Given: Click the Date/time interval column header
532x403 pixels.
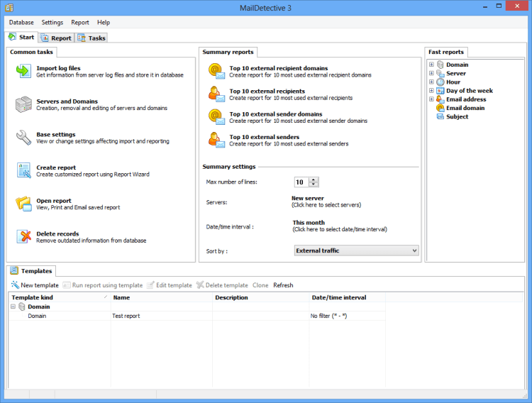Looking at the screenshot, I should [x=347, y=297].
